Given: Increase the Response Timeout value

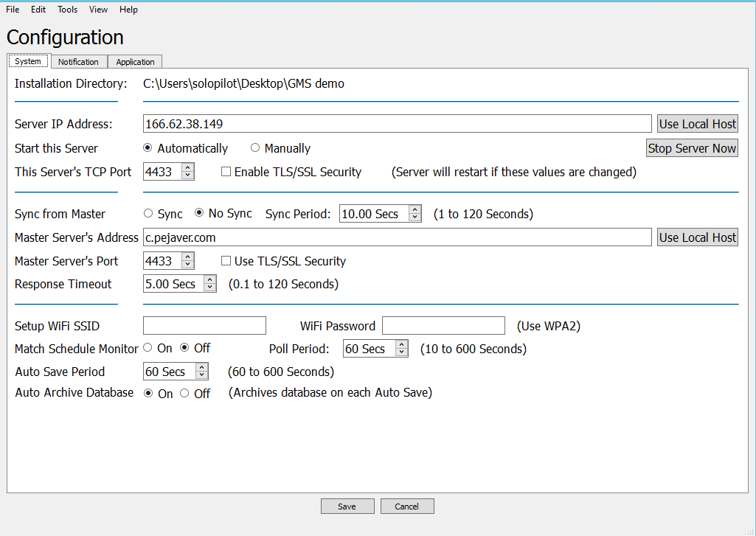Looking at the screenshot, I should [x=209, y=280].
